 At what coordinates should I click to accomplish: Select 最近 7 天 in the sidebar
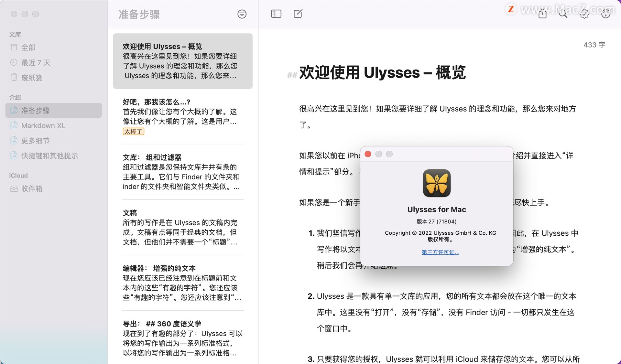click(54, 62)
